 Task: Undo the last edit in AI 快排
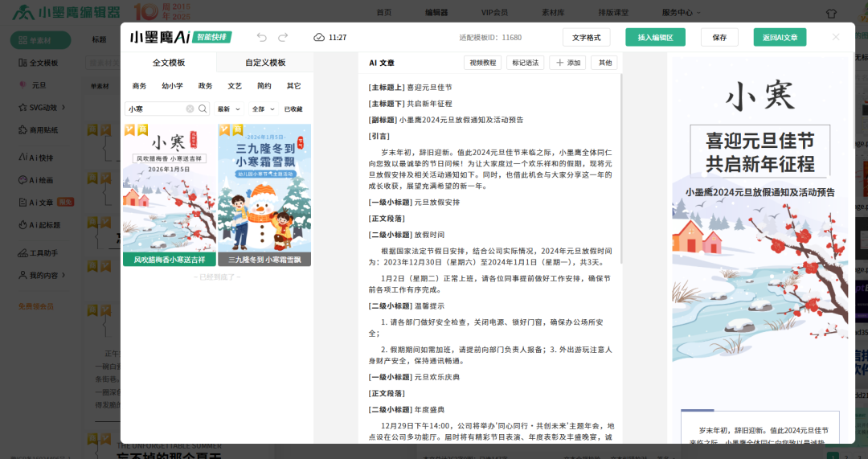click(x=262, y=37)
